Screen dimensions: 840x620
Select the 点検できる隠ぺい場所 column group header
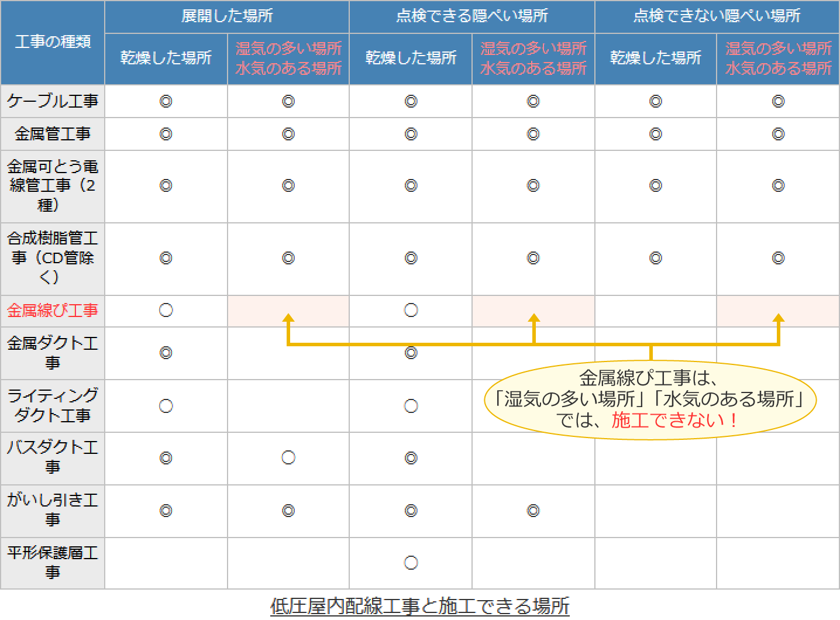tap(471, 16)
